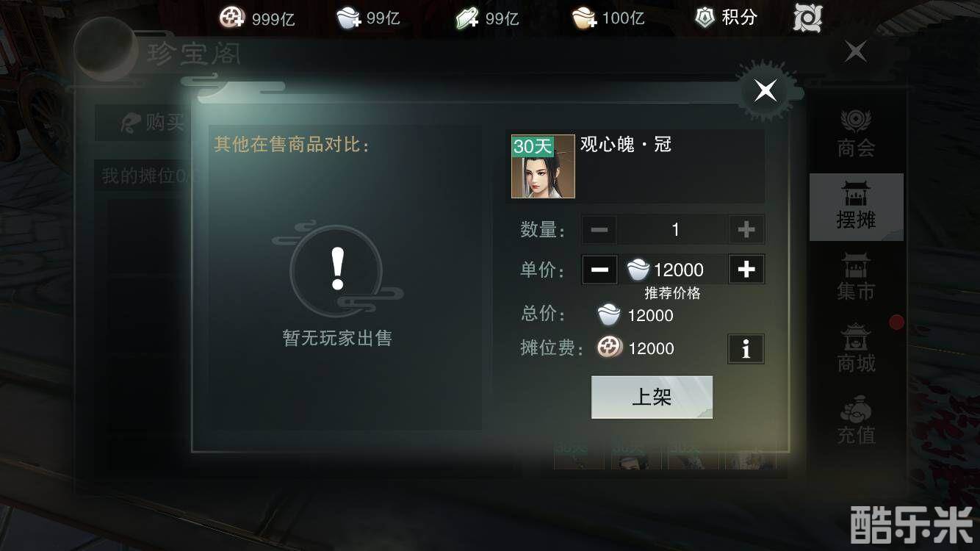Open the 充值 recharge tab
The height and width of the screenshot is (551, 980).
[x=856, y=420]
